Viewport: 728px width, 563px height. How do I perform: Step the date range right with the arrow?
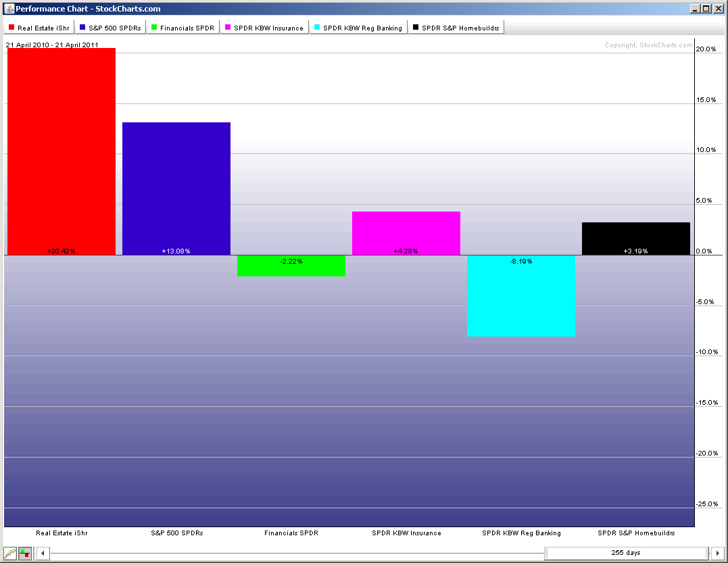[718, 554]
